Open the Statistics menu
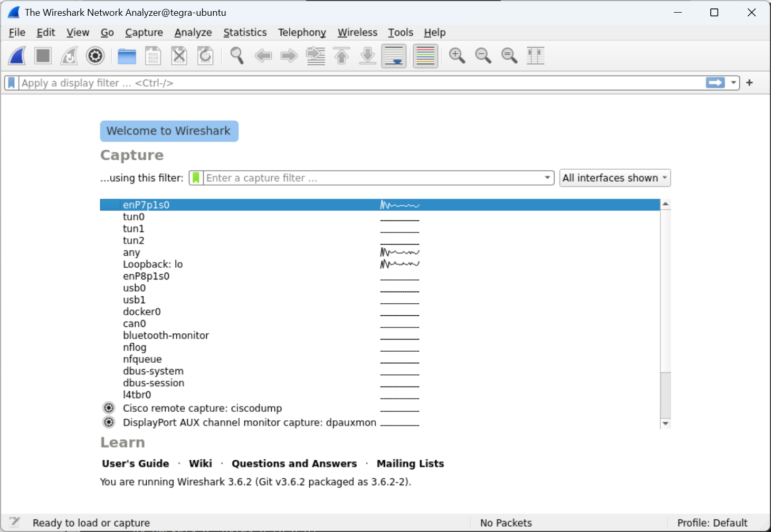 point(245,32)
